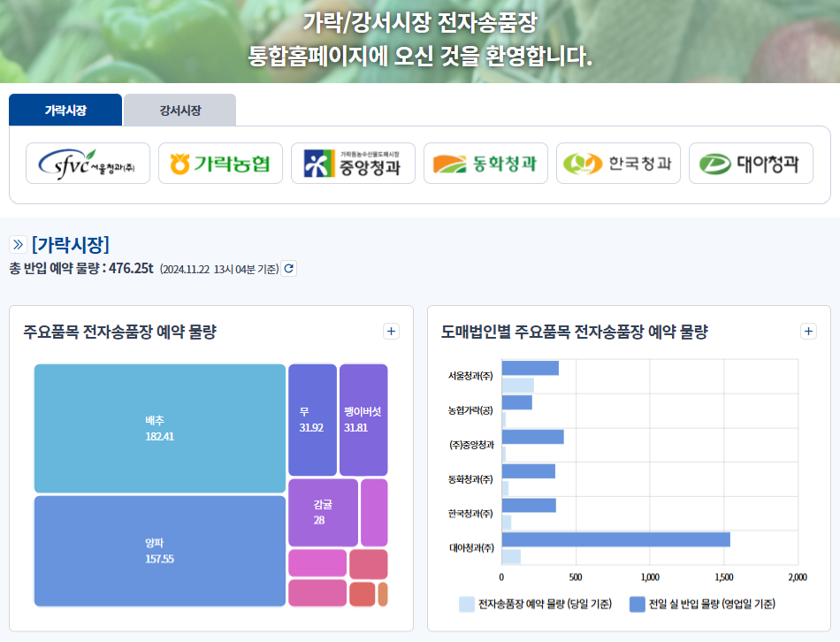Image resolution: width=840 pixels, height=642 pixels.
Task: Click the 서울청과(주) axis label
Action: (470, 376)
